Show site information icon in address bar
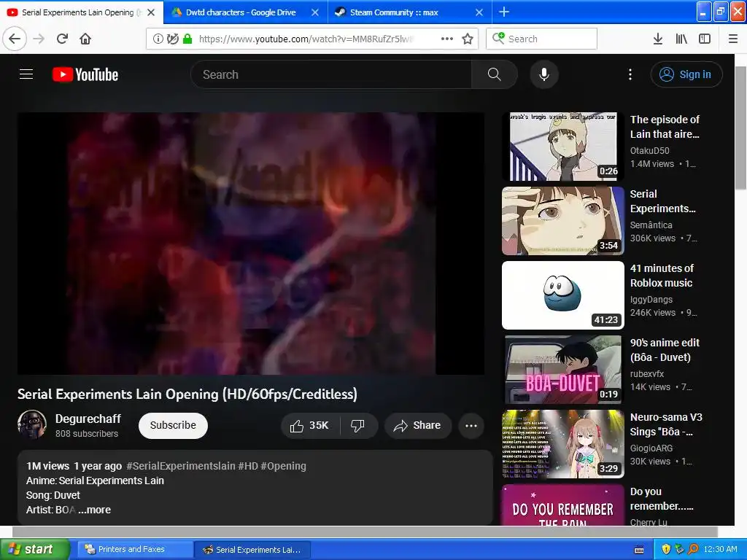Image resolution: width=747 pixels, height=560 pixels. [158, 39]
